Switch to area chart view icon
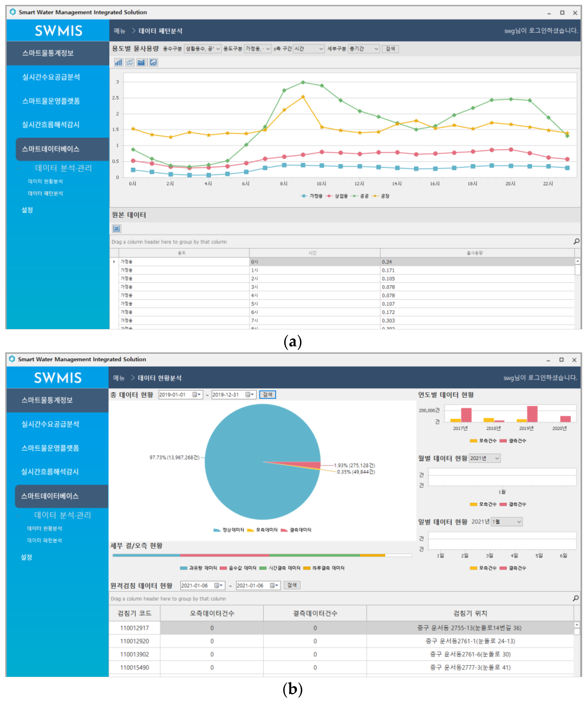The height and width of the screenshot is (702, 588). pos(141,63)
